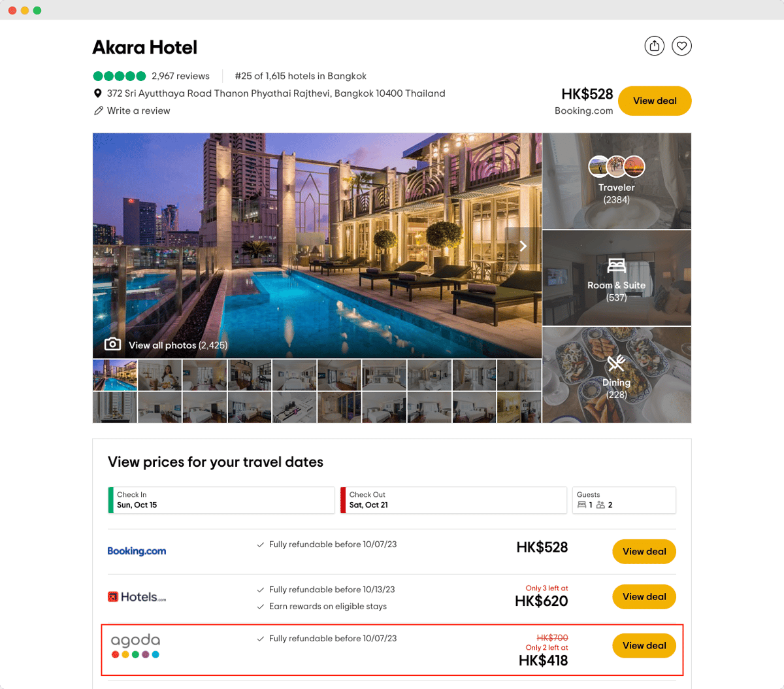Open Dining photos utensils icon

pyautogui.click(x=616, y=363)
